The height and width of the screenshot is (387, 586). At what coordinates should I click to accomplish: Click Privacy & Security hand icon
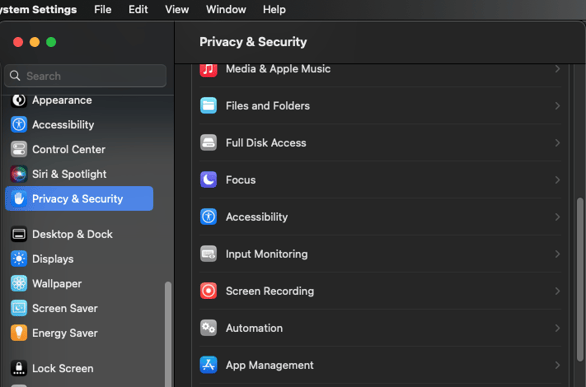(19, 199)
